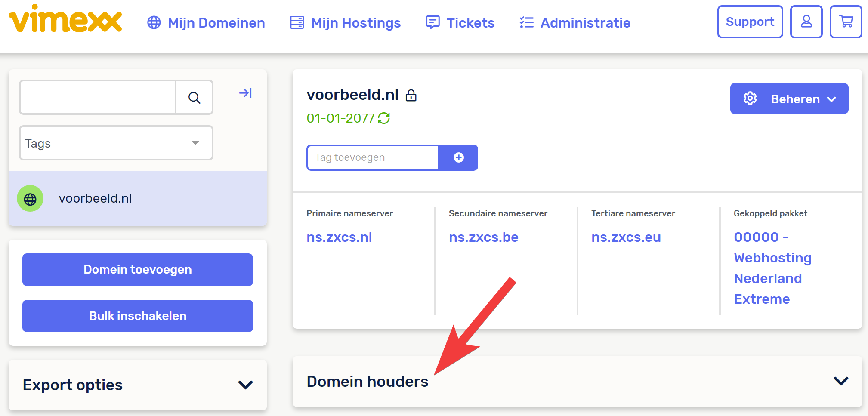The image size is (868, 416).
Task: Open the Tags dropdown
Action: pos(116,143)
